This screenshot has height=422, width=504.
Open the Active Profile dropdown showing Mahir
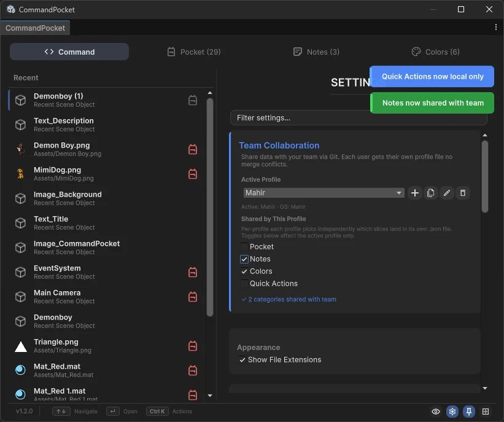click(324, 193)
